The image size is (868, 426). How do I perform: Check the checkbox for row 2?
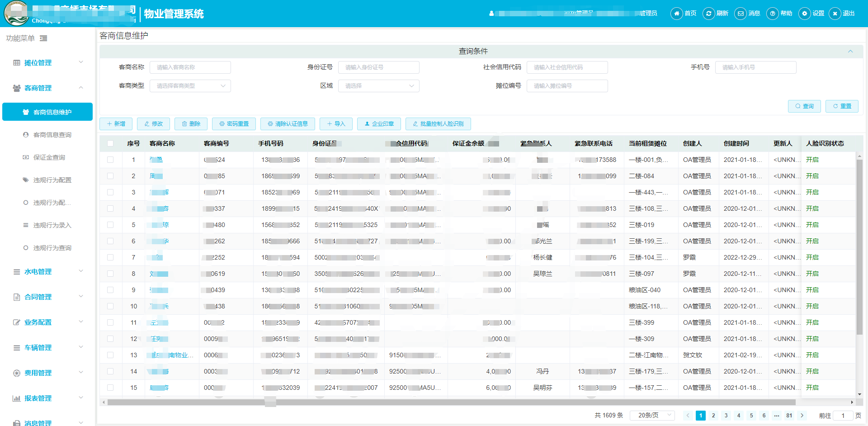[110, 176]
